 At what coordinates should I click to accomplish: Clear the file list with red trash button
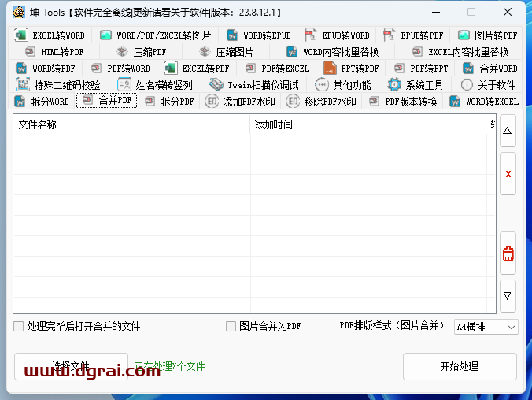click(508, 254)
